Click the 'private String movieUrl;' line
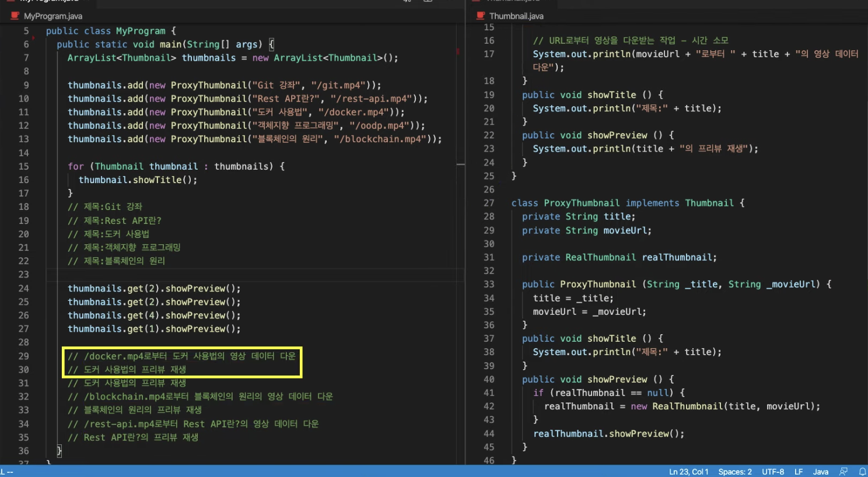 coord(587,230)
